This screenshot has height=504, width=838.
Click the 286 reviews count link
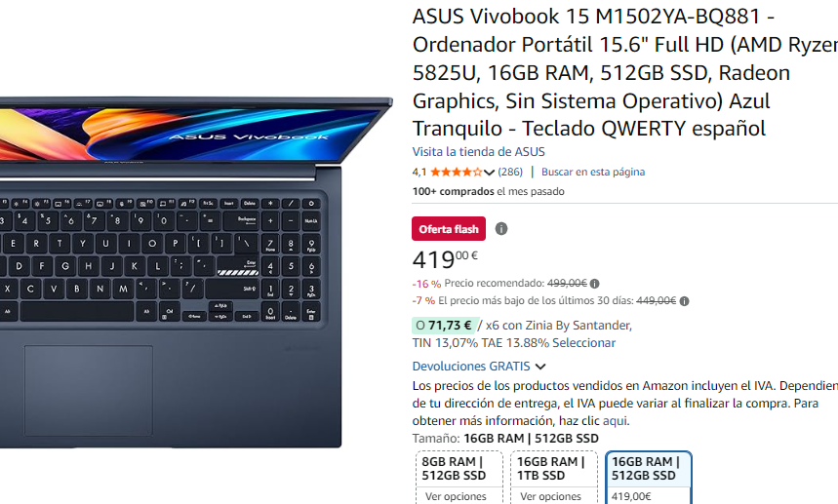point(510,172)
